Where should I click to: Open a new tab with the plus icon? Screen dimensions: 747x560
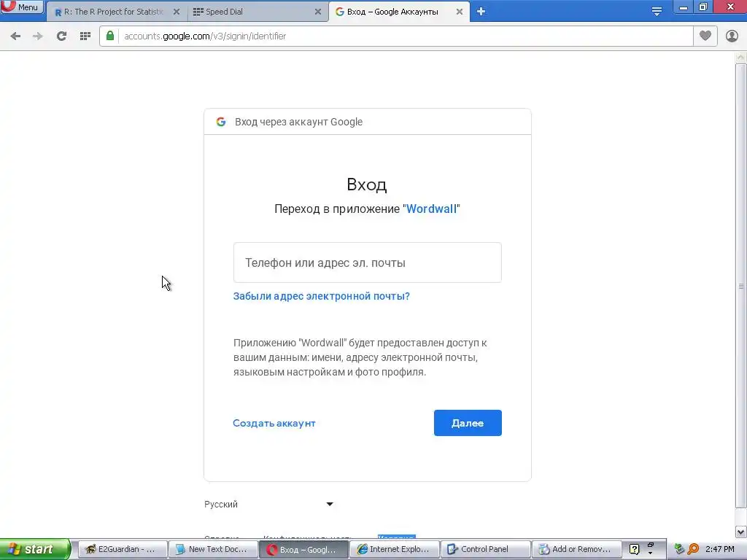(481, 12)
